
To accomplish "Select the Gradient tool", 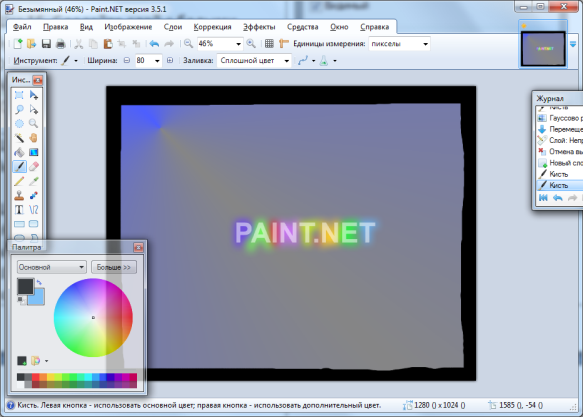I will pyautogui.click(x=33, y=152).
